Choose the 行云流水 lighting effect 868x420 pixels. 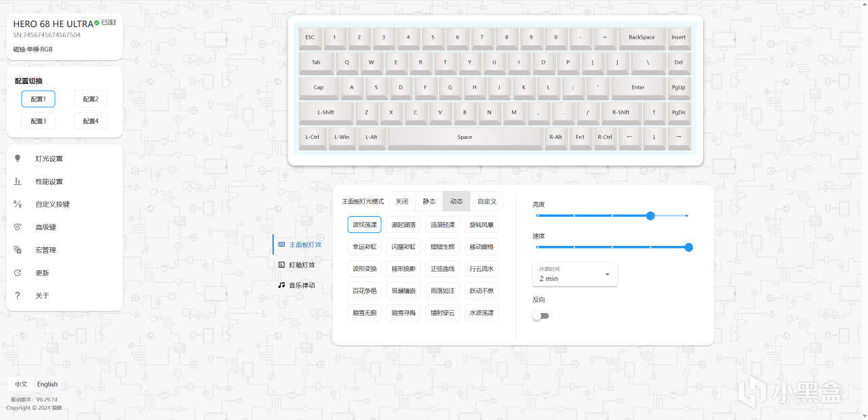click(481, 268)
